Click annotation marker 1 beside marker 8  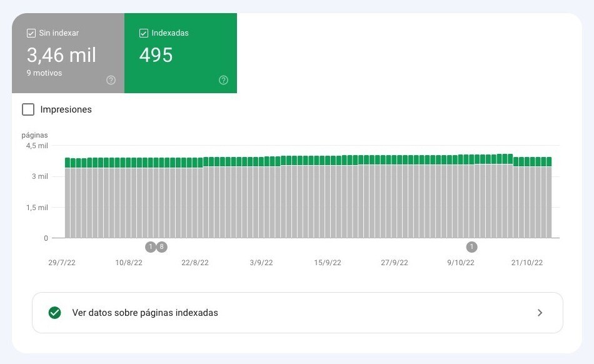[151, 246]
